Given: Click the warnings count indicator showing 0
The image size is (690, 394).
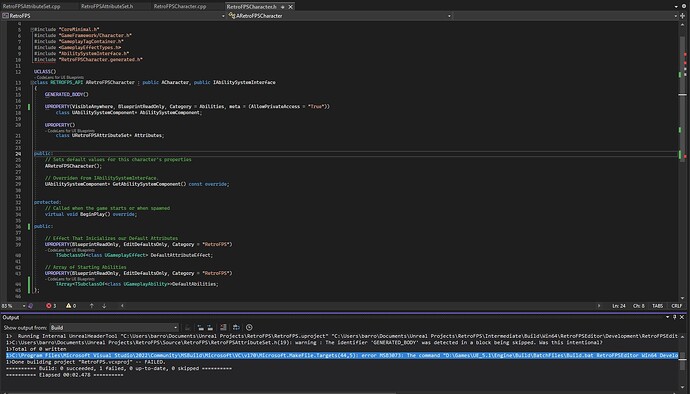Looking at the screenshot, I should pos(71,306).
